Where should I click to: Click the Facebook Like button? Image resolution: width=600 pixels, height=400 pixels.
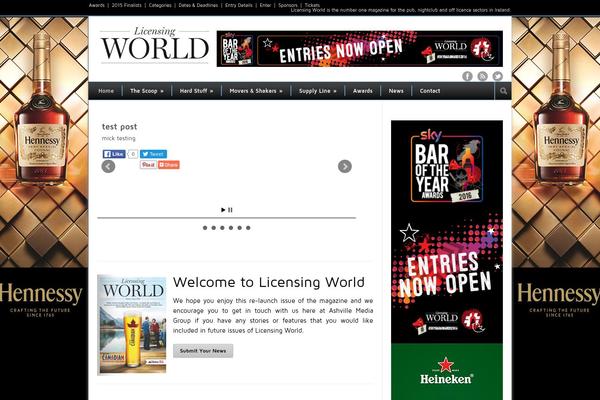tap(114, 154)
